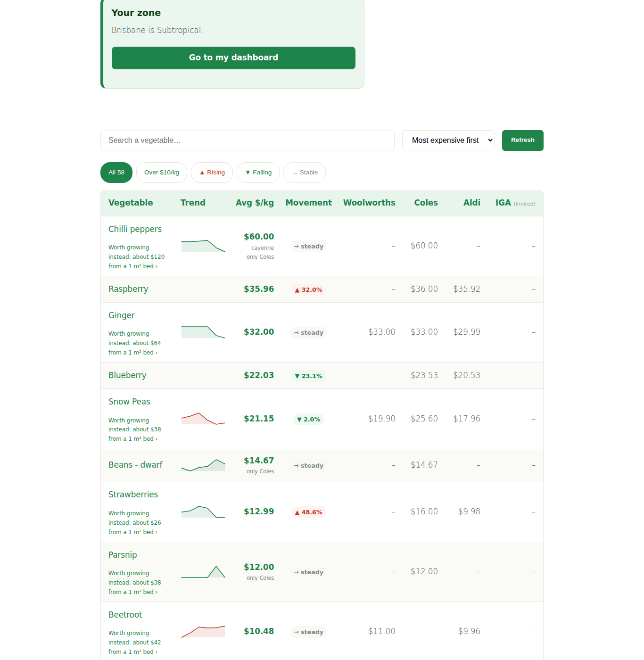Open Snow Peas worth growing $38 link
This screenshot has height=660, width=644.
tap(135, 429)
